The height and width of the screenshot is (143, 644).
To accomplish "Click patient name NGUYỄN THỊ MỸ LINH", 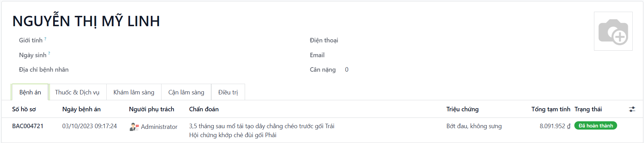I will (x=86, y=21).
